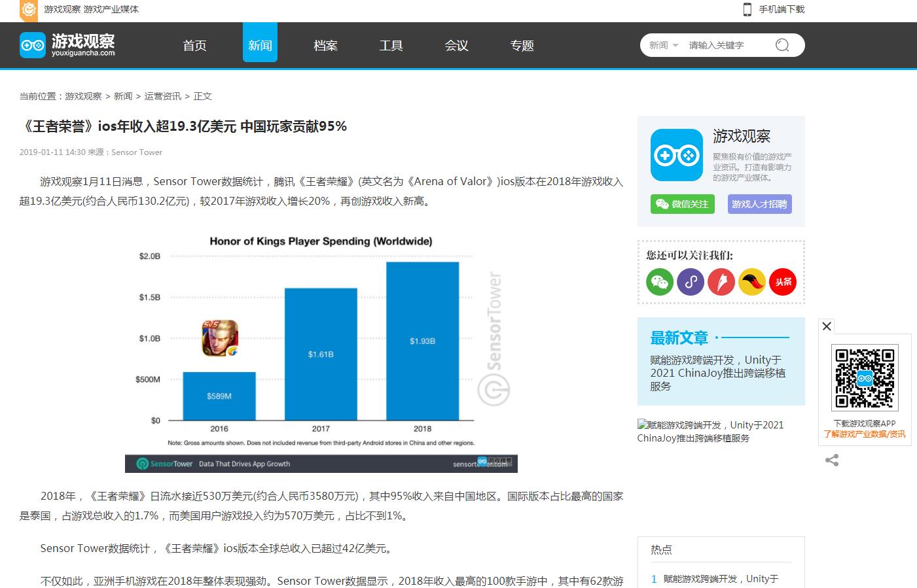Click the 游戏观察 site logo in header
Viewport: 917px width, 588px height.
(x=67, y=45)
